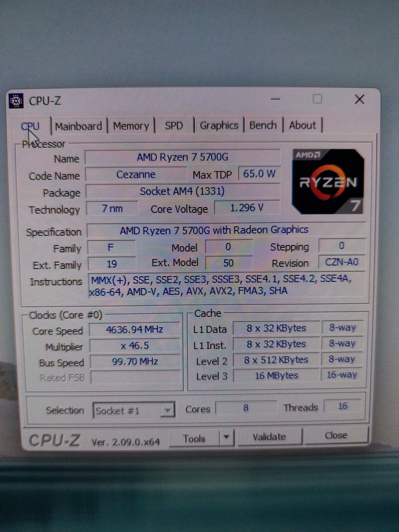Click the Validate button
Viewport: 399px width, 532px height.
(269, 437)
